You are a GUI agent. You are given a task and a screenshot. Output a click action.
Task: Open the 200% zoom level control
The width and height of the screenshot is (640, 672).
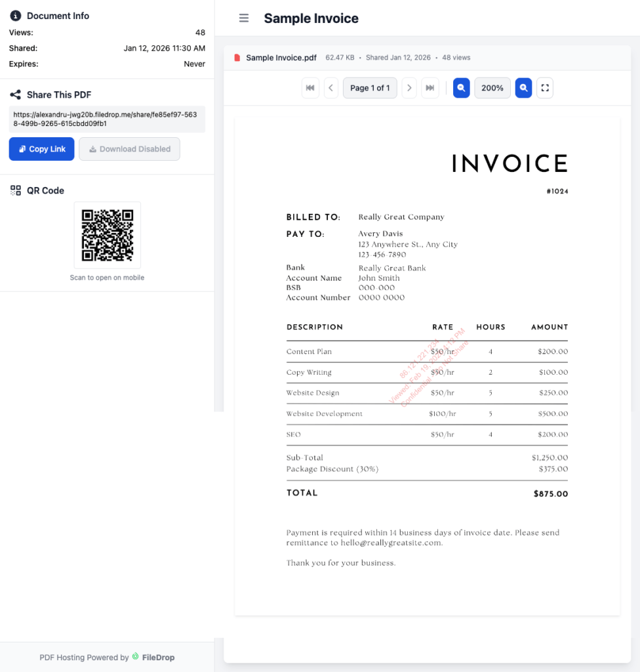click(492, 87)
